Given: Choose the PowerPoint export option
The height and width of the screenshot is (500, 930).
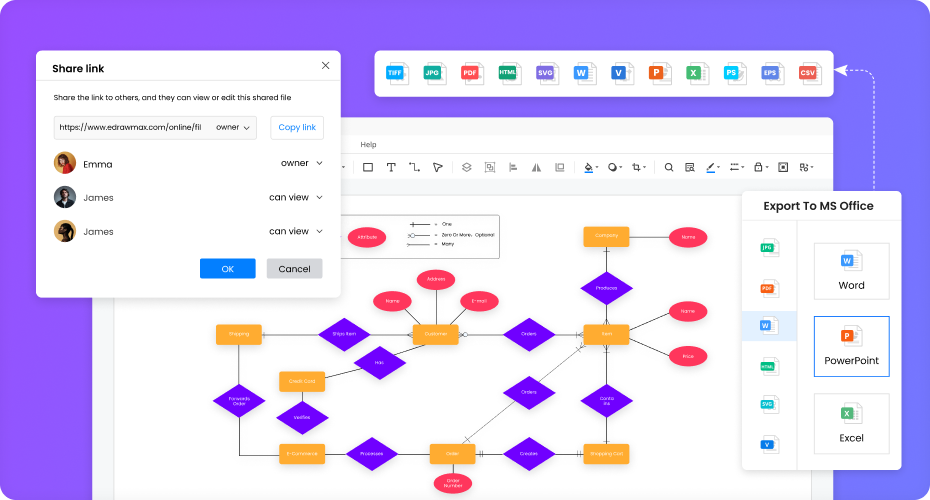Looking at the screenshot, I should tap(851, 346).
